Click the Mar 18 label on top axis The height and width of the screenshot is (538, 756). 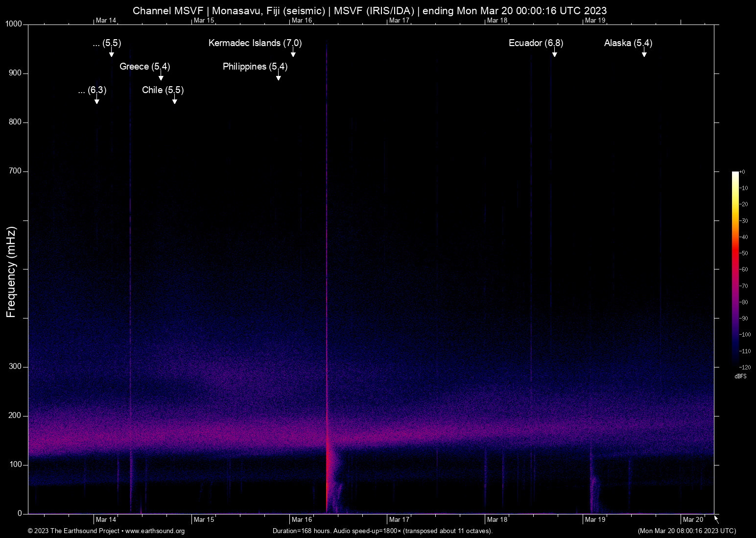click(497, 21)
